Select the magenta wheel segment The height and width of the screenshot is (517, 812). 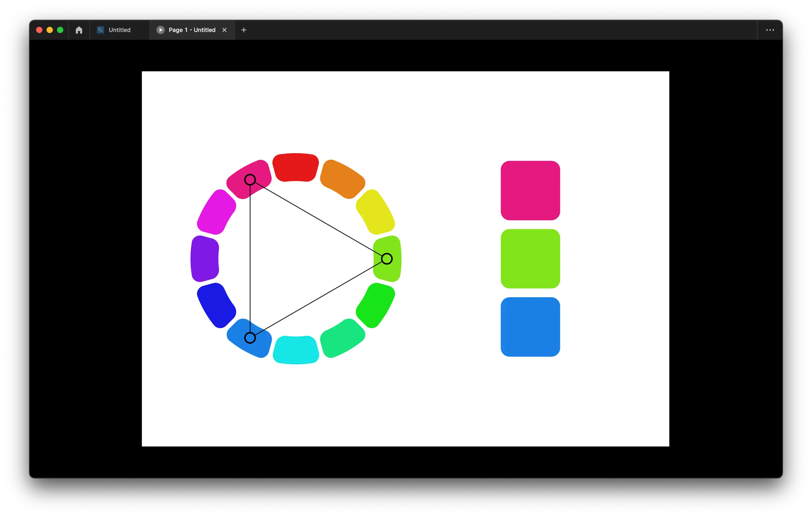216,212
